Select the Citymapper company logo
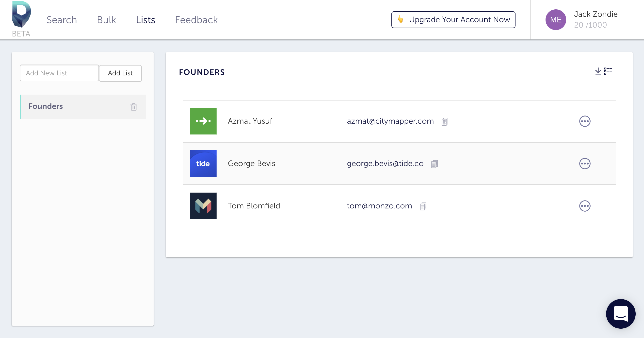 [x=203, y=121]
